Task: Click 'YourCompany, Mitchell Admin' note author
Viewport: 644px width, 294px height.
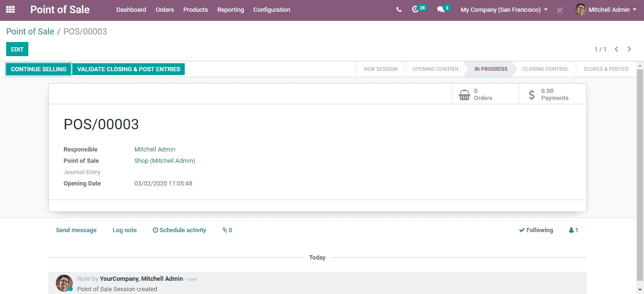Action: [141, 279]
